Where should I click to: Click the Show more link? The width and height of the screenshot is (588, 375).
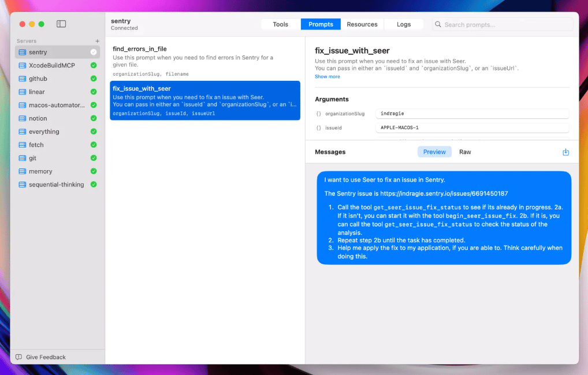(328, 76)
